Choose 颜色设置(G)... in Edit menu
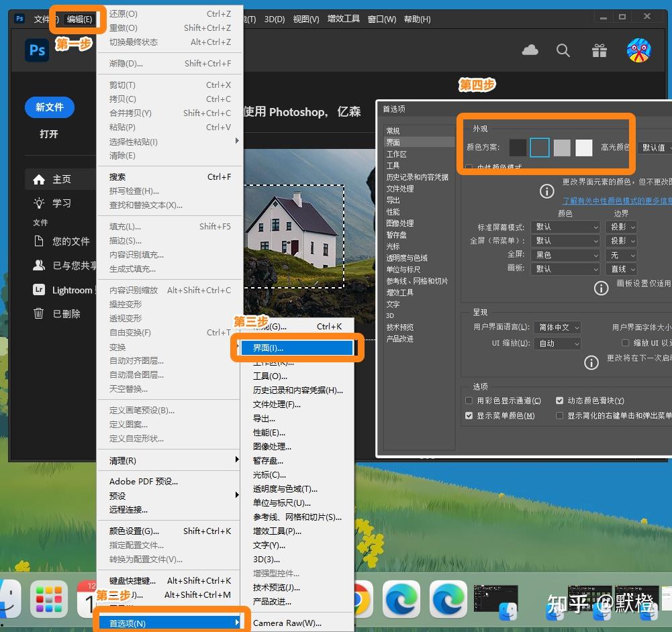Viewport: 672px width, 632px height. tap(170, 531)
